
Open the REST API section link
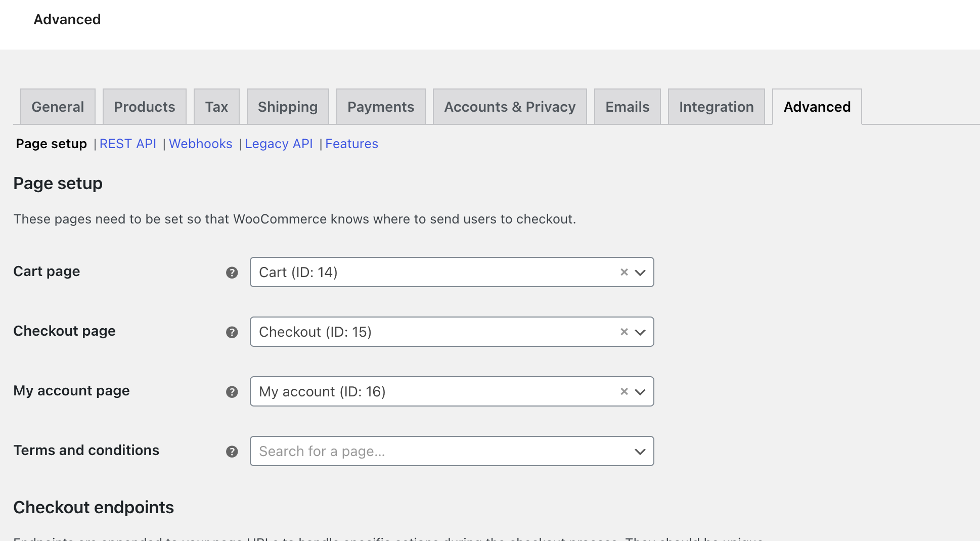[128, 144]
